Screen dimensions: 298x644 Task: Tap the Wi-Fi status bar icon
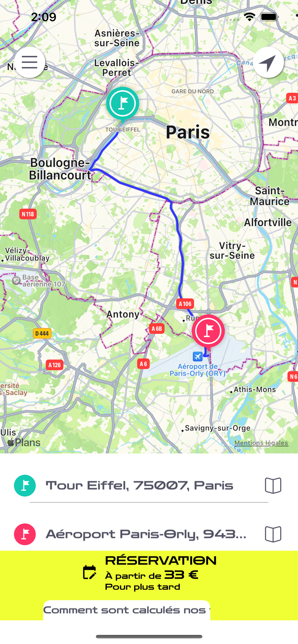249,17
